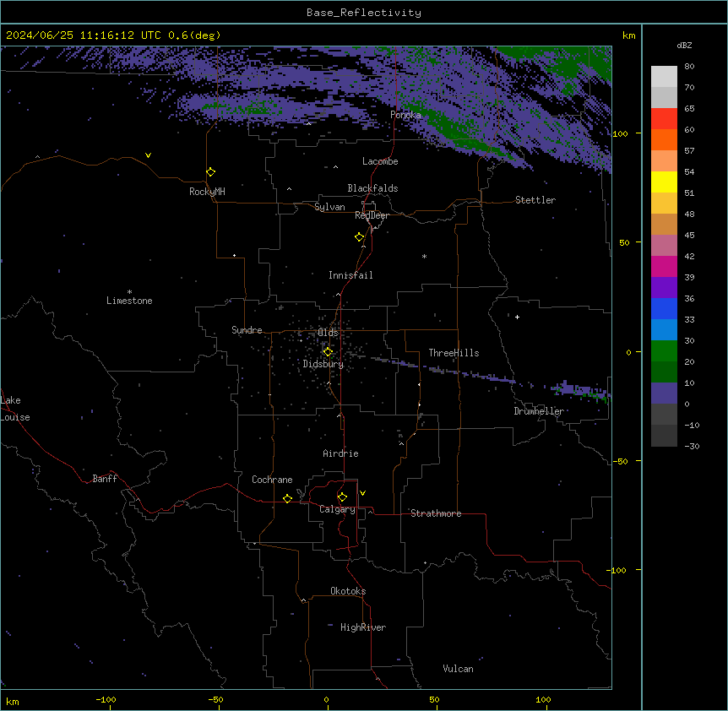This screenshot has width=728, height=711.
Task: Click the Okotoks label
Action: tap(348, 591)
